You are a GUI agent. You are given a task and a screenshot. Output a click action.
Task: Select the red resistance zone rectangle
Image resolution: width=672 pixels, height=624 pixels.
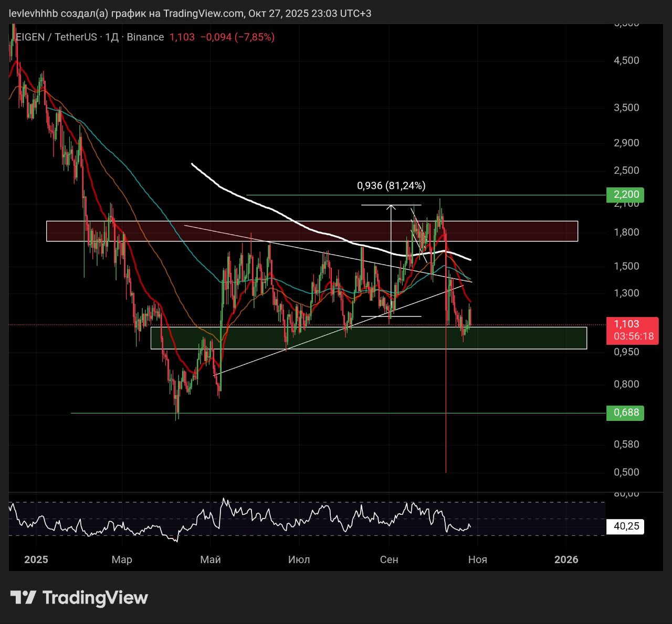[x=312, y=231]
